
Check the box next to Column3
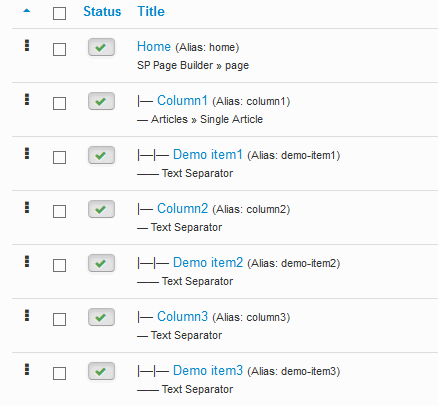pos(59,320)
